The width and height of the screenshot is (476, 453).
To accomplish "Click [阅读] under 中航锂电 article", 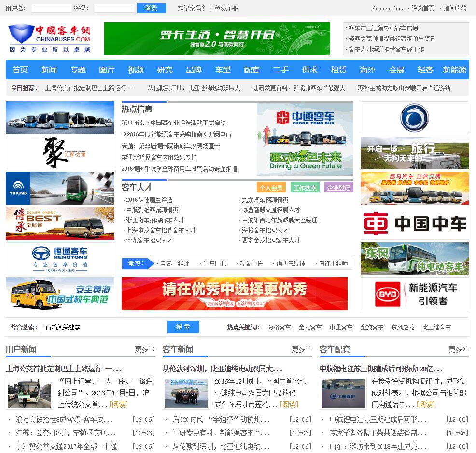I will [426, 404].
